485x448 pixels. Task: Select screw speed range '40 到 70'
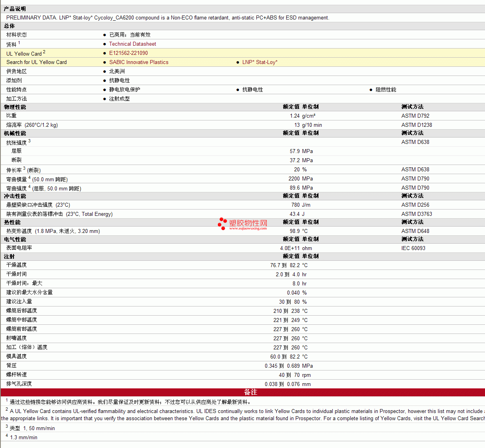click(289, 375)
